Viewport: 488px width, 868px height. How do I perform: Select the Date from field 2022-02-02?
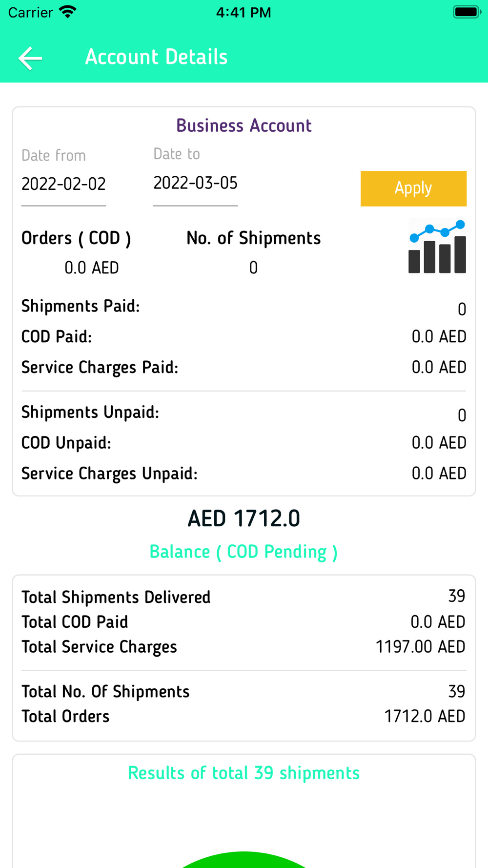pos(63,185)
